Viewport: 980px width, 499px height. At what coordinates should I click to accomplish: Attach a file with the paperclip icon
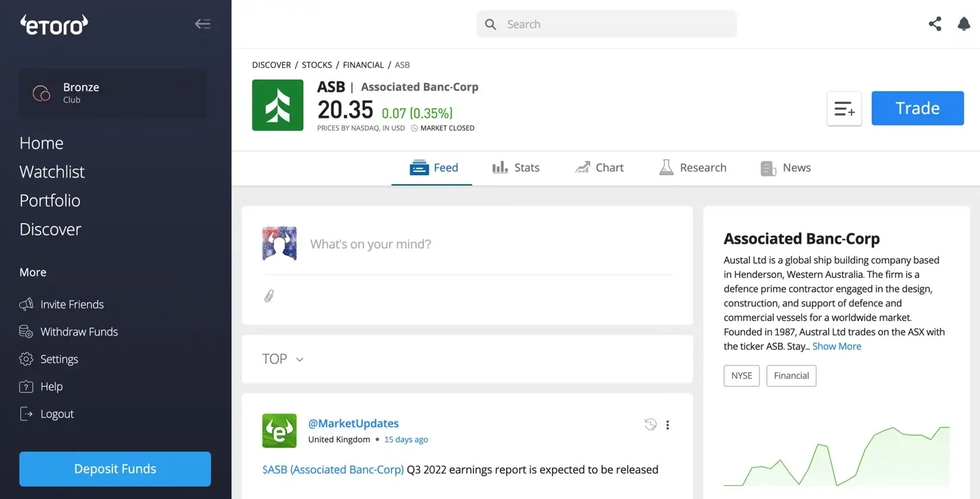(x=269, y=296)
